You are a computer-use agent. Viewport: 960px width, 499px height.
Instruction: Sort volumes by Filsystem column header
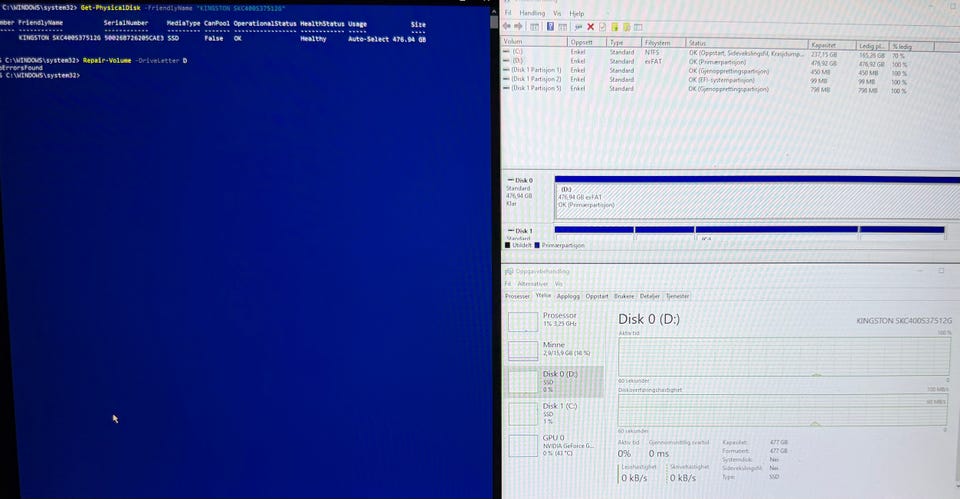point(657,43)
